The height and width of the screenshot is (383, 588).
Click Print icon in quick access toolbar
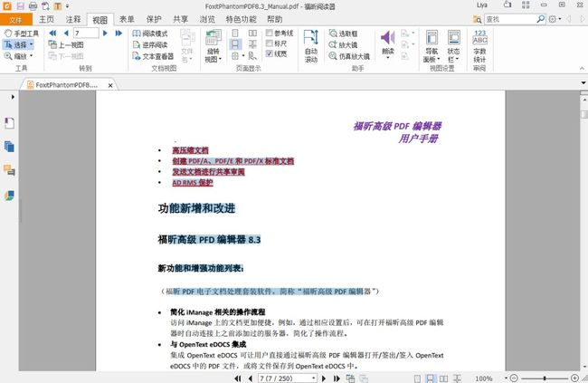click(33, 6)
